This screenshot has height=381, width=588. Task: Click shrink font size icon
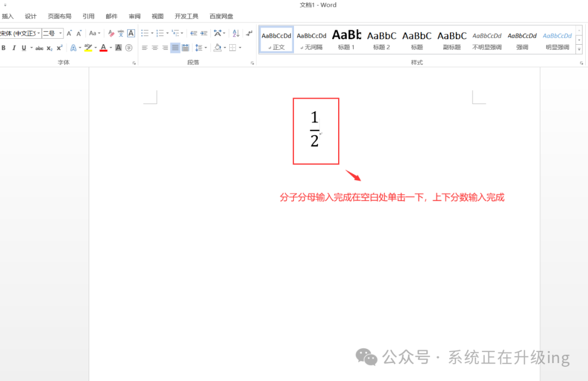(79, 33)
